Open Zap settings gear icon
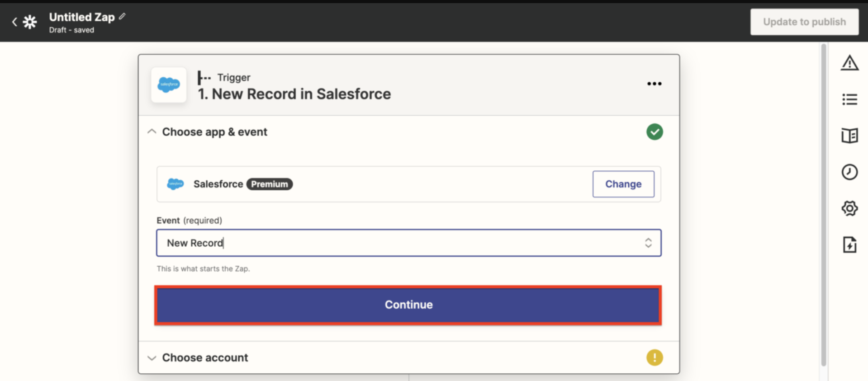The height and width of the screenshot is (381, 868). point(849,208)
